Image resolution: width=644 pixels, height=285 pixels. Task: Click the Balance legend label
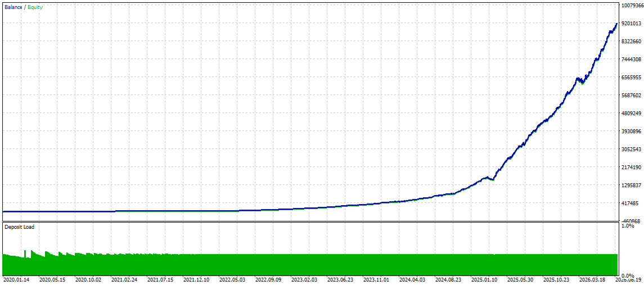13,7
